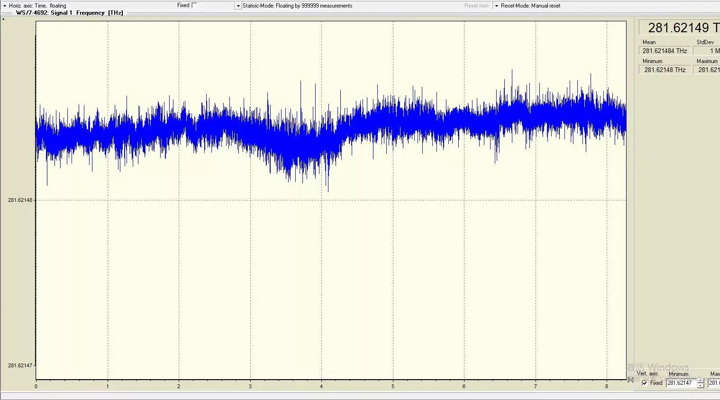The image size is (720, 400).
Task: Toggle the horizontal axis Fixed checkbox
Action: click(194, 6)
